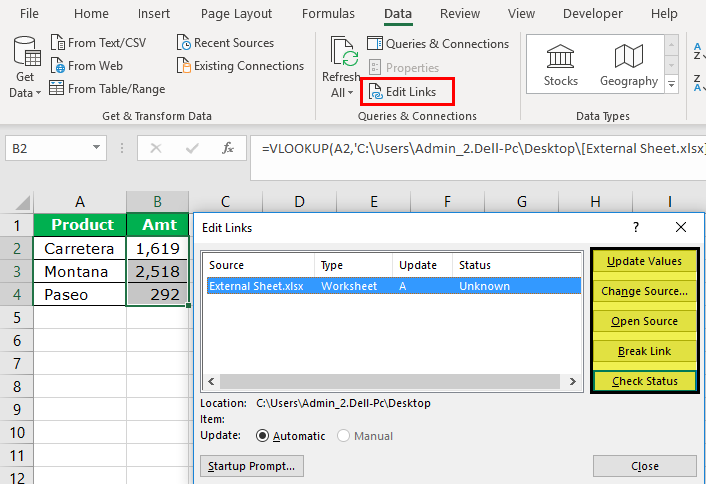Sort Z to A descending
The image size is (706, 484).
click(698, 83)
